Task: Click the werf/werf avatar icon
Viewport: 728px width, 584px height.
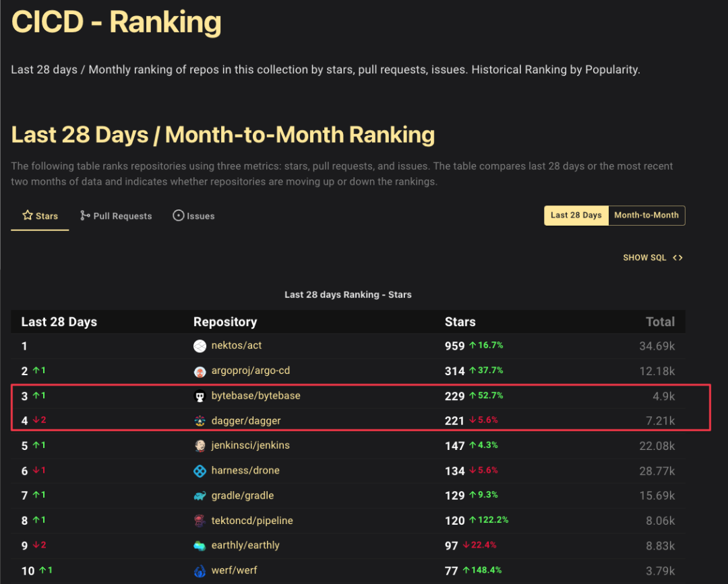Action: [200, 571]
